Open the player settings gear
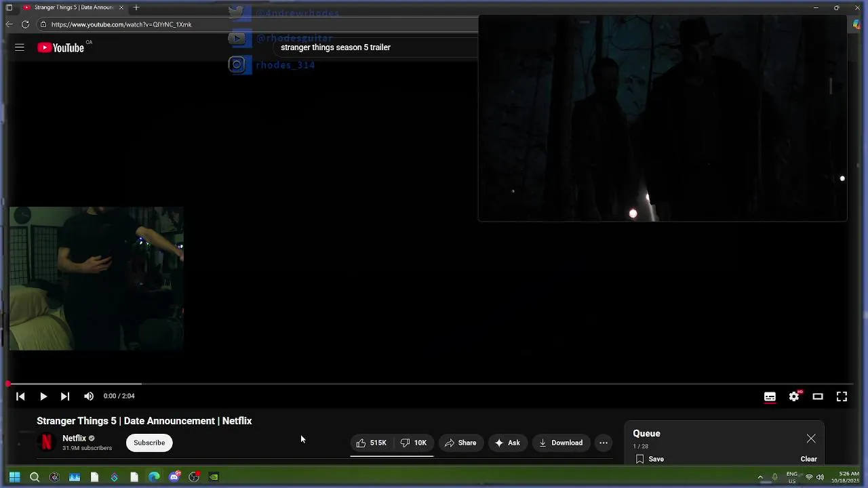This screenshot has width=868, height=488. (x=794, y=397)
